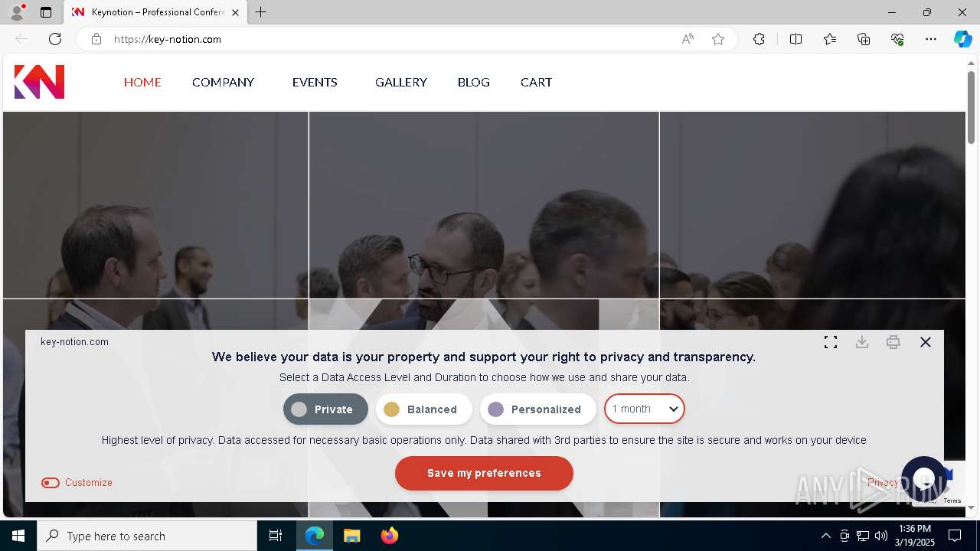
Task: Select Private data access level
Action: [325, 409]
